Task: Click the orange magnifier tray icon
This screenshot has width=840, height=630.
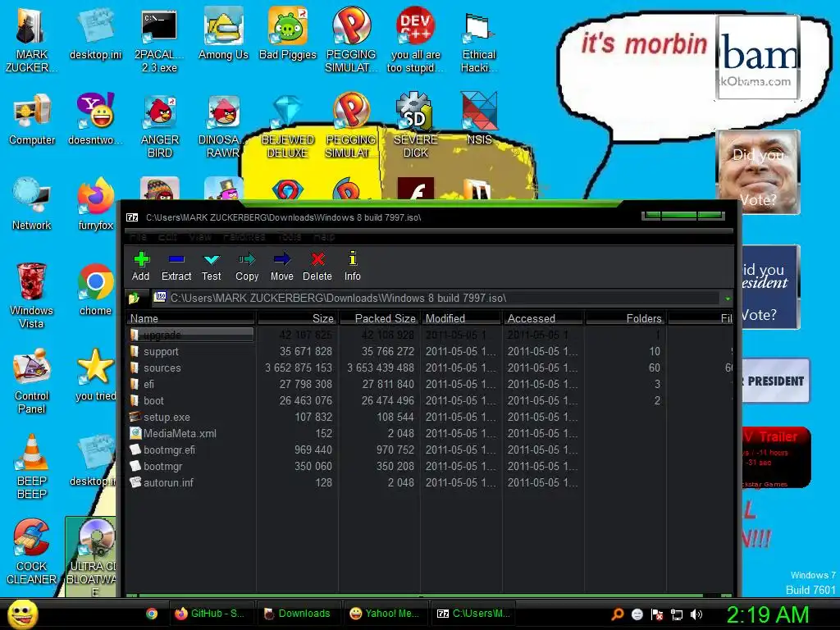Action: 617,614
